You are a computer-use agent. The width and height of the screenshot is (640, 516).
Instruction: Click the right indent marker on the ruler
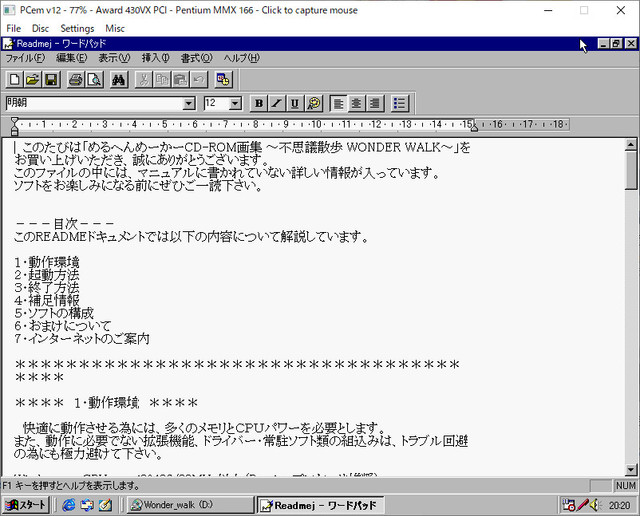[474, 128]
